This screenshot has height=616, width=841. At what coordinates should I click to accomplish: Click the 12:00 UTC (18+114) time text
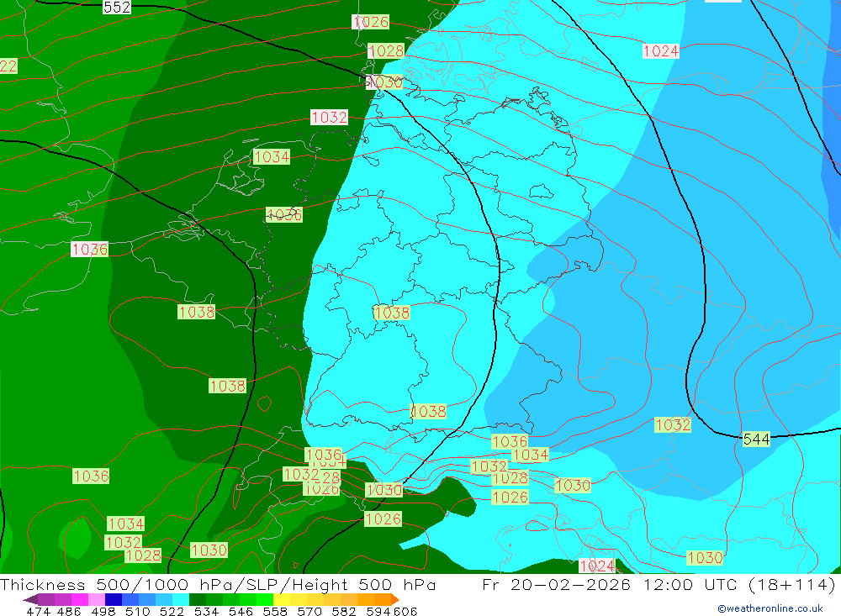click(x=739, y=584)
